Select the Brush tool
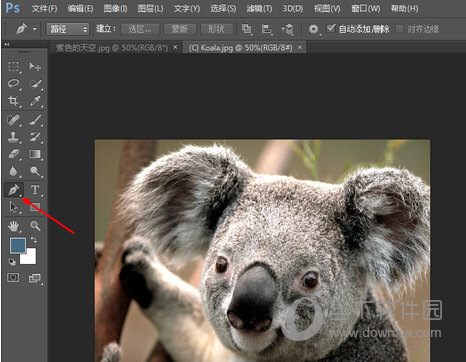This screenshot has height=362, width=466. click(35, 120)
